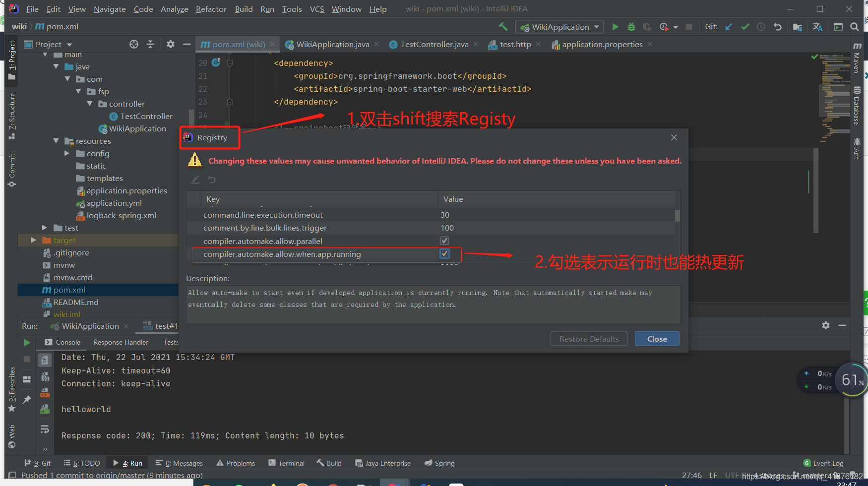Expand the config folder
Image resolution: width=868 pixels, height=486 pixels.
(67, 153)
